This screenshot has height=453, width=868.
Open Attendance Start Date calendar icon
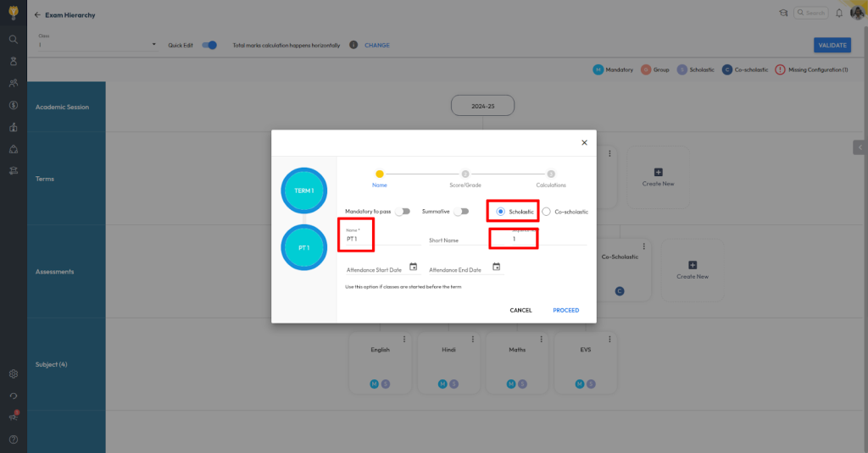tap(414, 267)
